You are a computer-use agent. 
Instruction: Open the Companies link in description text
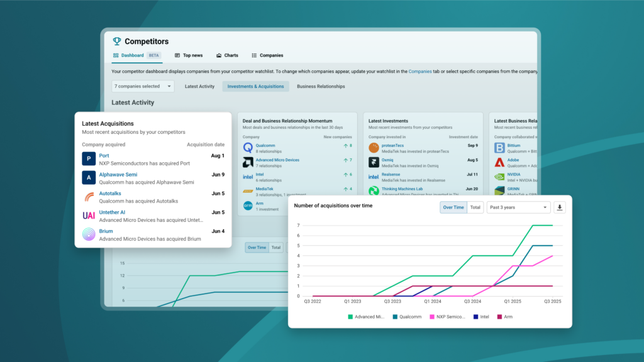420,72
